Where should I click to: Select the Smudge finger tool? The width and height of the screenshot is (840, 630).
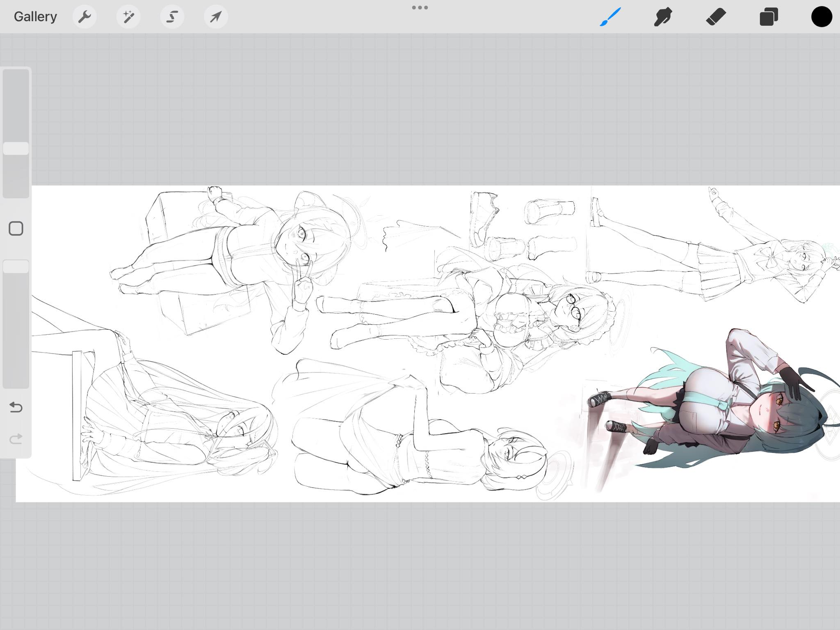663,17
